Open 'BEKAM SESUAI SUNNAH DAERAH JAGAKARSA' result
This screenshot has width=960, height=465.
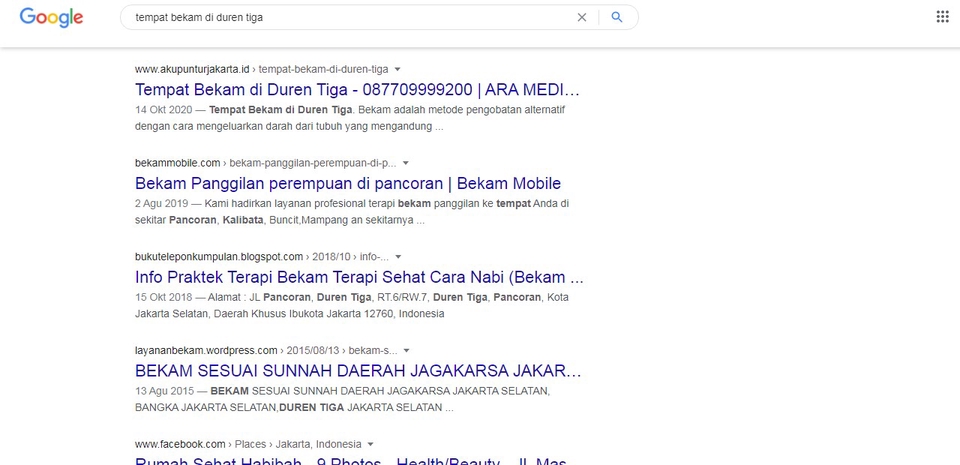coord(358,371)
